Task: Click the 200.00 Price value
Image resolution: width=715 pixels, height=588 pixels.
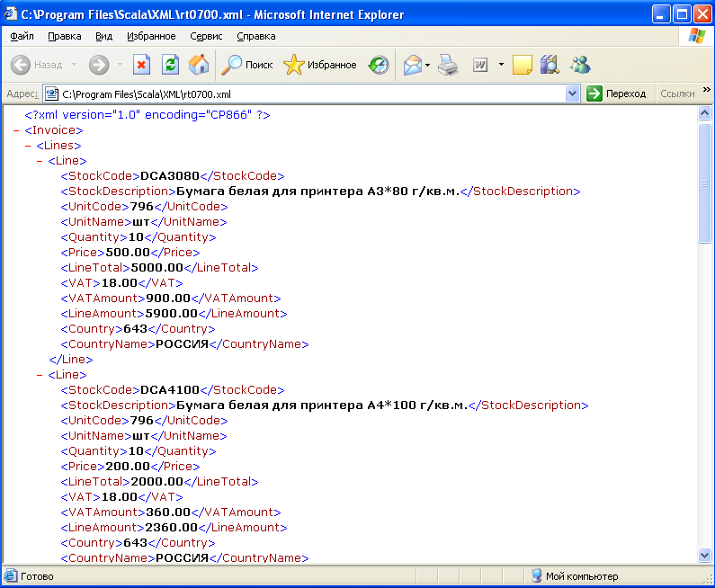Action: (128, 467)
